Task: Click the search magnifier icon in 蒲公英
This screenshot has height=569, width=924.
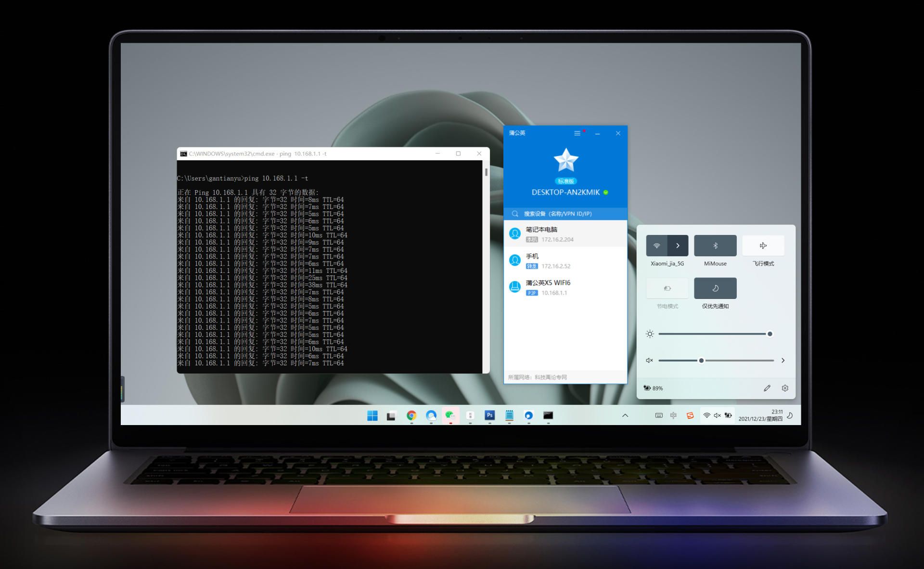Action: click(x=515, y=214)
